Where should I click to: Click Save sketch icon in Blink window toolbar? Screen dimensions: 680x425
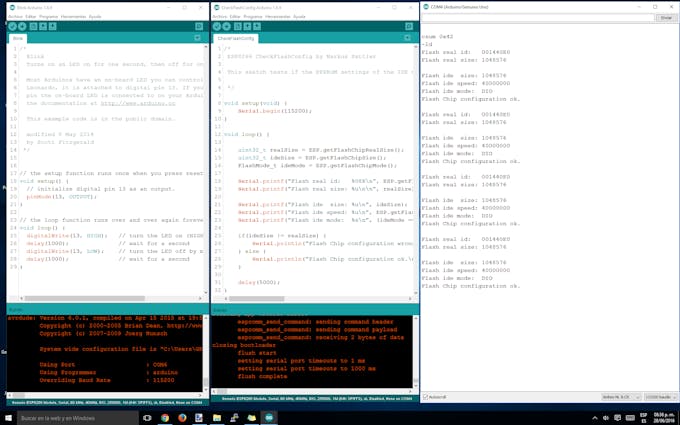pos(52,26)
